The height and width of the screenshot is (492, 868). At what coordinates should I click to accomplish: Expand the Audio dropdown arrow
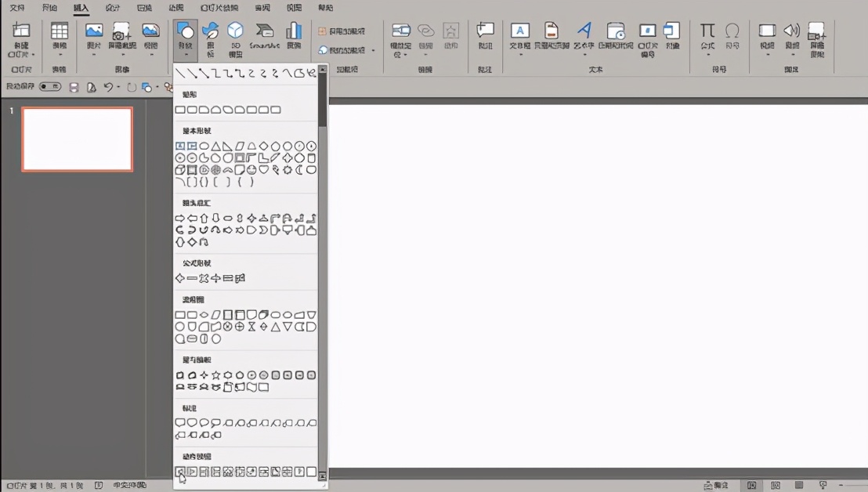792,55
